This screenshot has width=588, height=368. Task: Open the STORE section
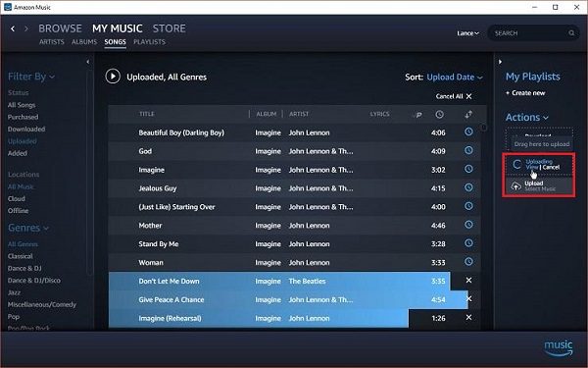170,28
